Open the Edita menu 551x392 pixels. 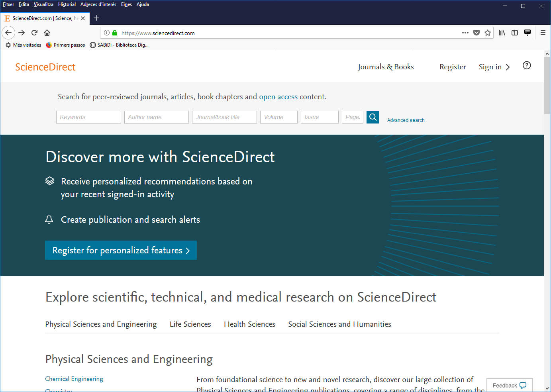tap(24, 4)
